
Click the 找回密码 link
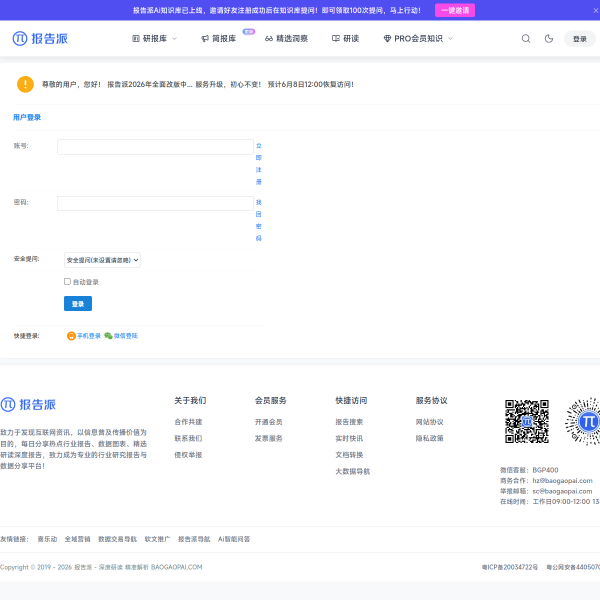tap(259, 220)
